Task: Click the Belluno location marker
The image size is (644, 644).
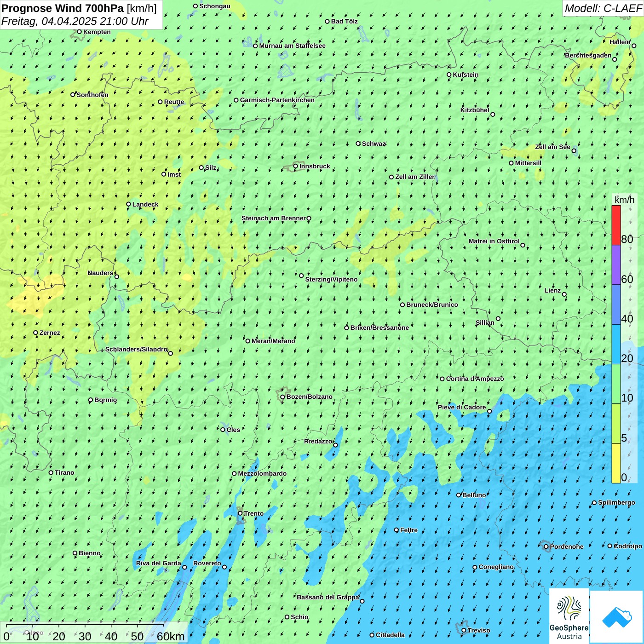Action: 459,495
